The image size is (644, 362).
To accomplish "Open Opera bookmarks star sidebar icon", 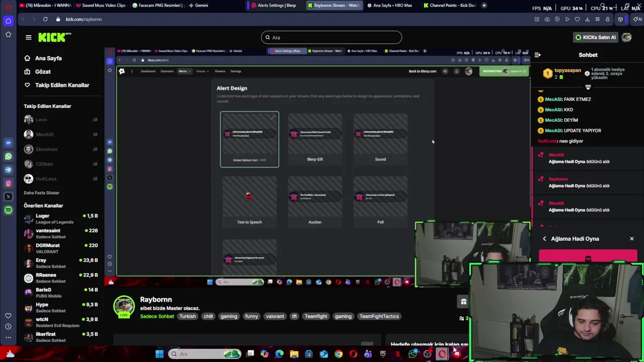I will [8, 34].
